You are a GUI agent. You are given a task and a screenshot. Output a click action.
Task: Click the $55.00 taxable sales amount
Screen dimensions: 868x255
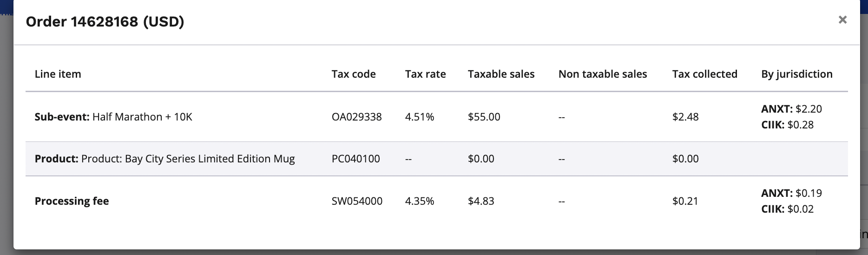click(484, 117)
